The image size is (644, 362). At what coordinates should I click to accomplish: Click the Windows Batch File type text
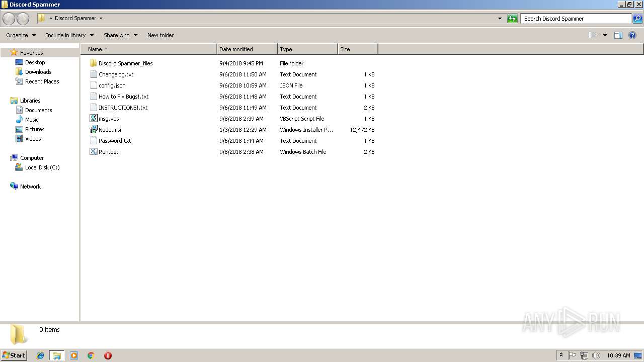pos(303,152)
